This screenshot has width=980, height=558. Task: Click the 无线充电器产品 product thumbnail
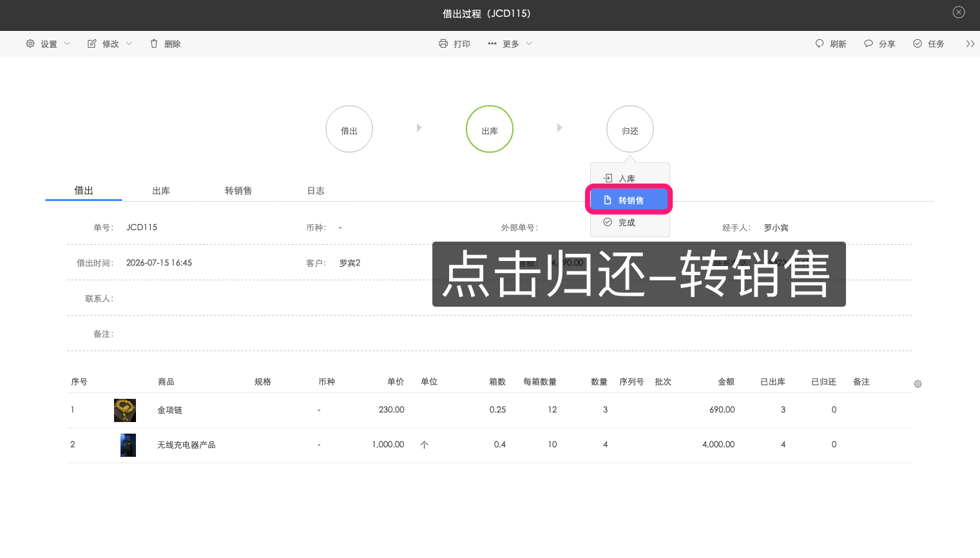(x=128, y=445)
